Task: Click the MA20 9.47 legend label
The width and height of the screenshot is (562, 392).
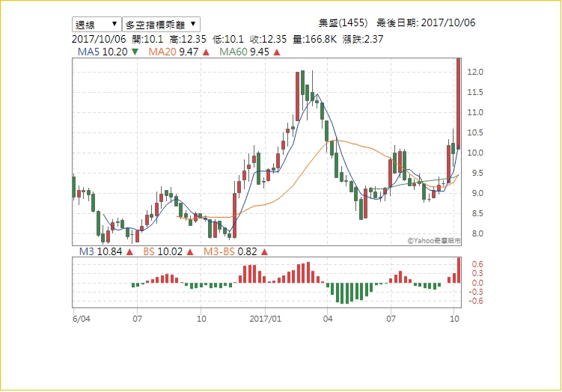Action: (x=174, y=52)
